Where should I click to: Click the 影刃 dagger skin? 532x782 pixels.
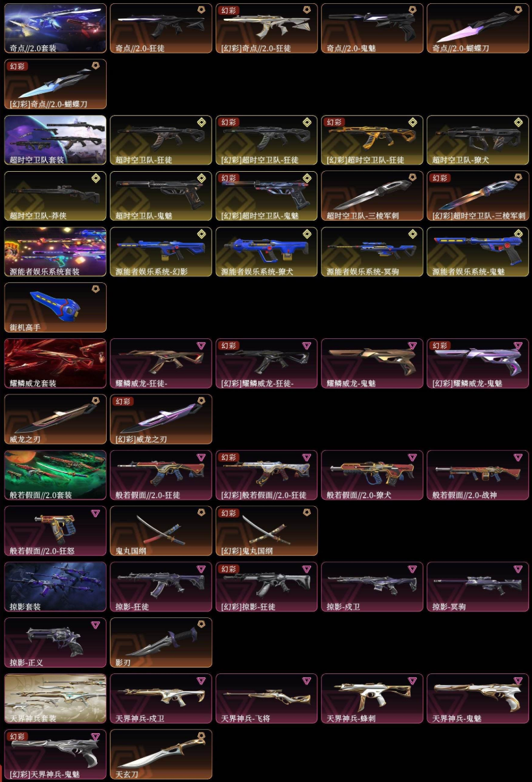pyautogui.click(x=161, y=643)
